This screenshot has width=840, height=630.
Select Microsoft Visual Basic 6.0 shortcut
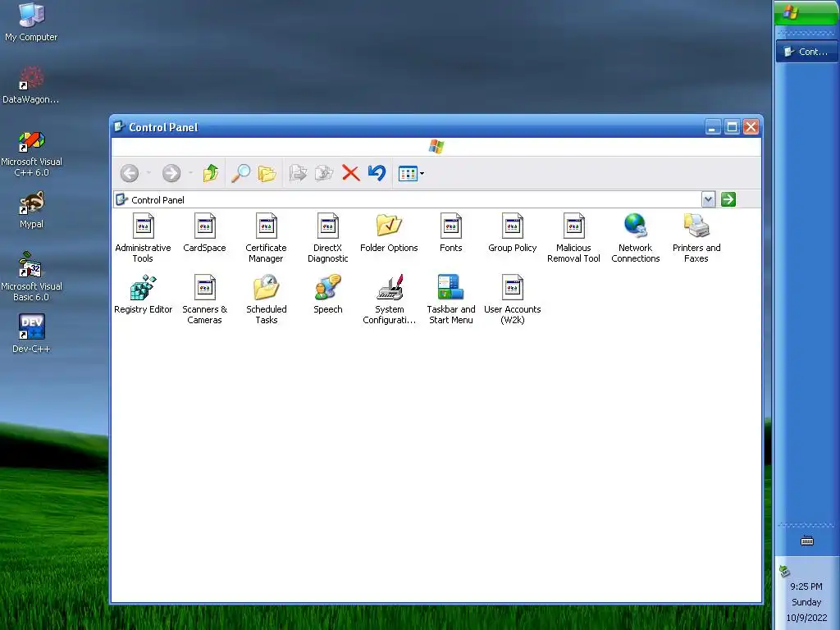[x=31, y=277]
